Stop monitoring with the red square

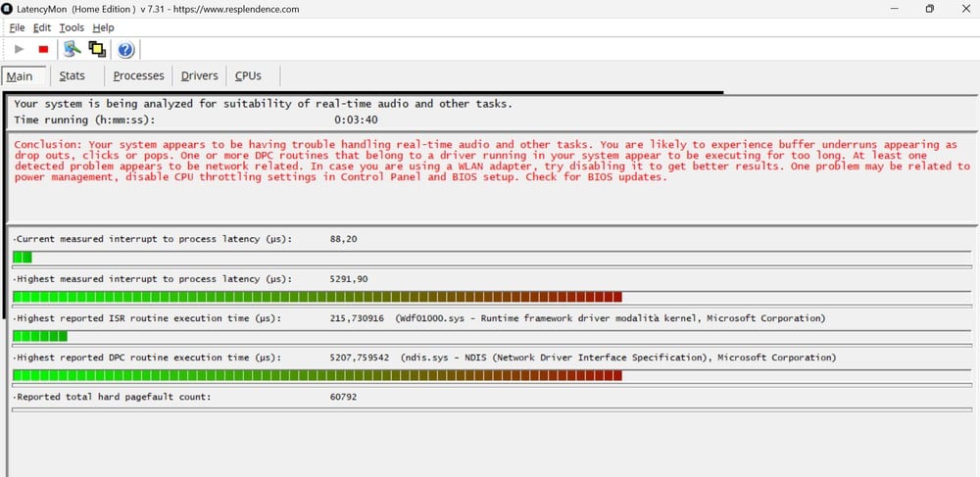pos(43,49)
